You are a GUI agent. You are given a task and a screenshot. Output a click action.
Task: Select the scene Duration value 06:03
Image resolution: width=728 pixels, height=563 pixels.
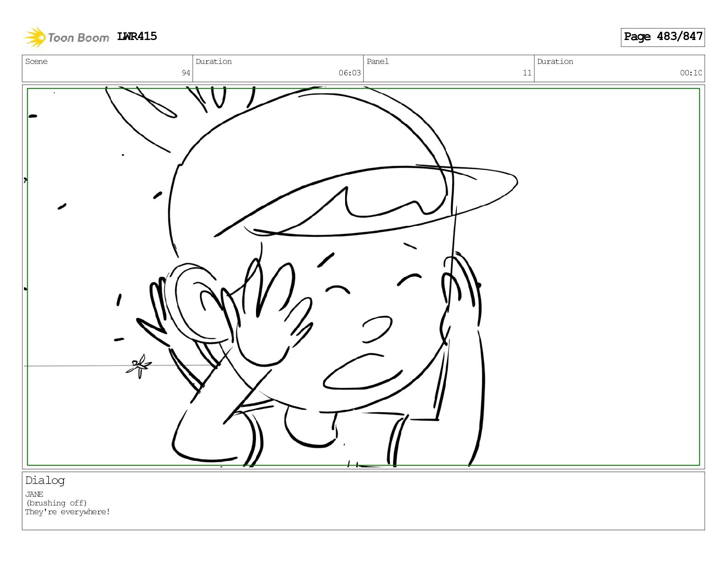pyautogui.click(x=350, y=73)
